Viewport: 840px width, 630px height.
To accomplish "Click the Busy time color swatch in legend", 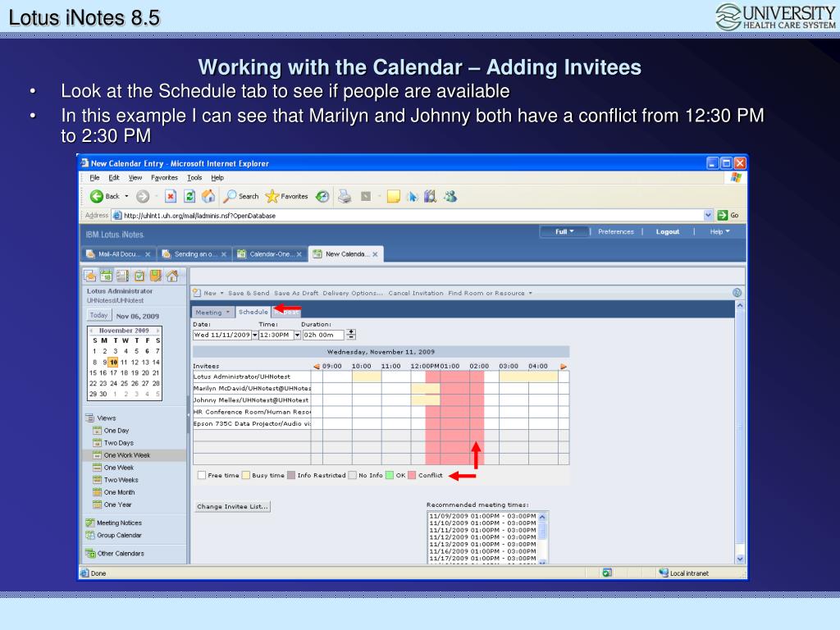I will point(246,475).
